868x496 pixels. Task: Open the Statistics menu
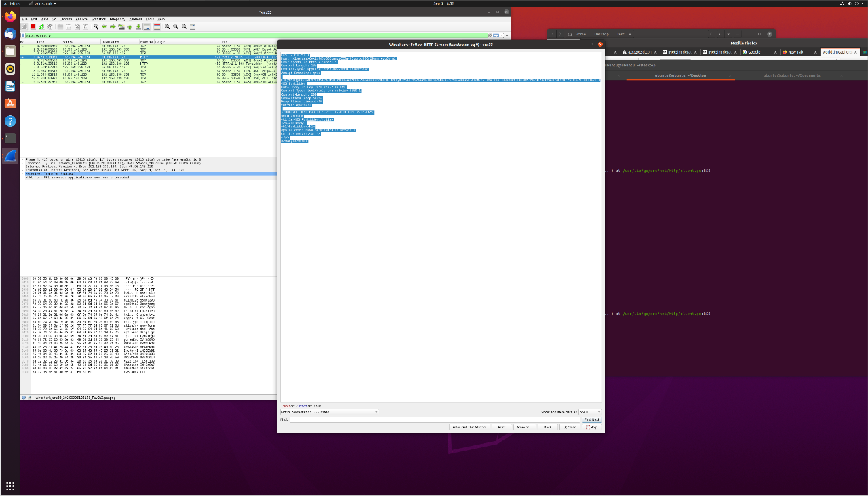98,19
